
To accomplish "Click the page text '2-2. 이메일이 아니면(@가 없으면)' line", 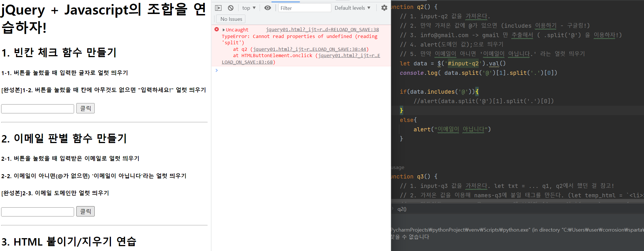I will pos(94,176).
